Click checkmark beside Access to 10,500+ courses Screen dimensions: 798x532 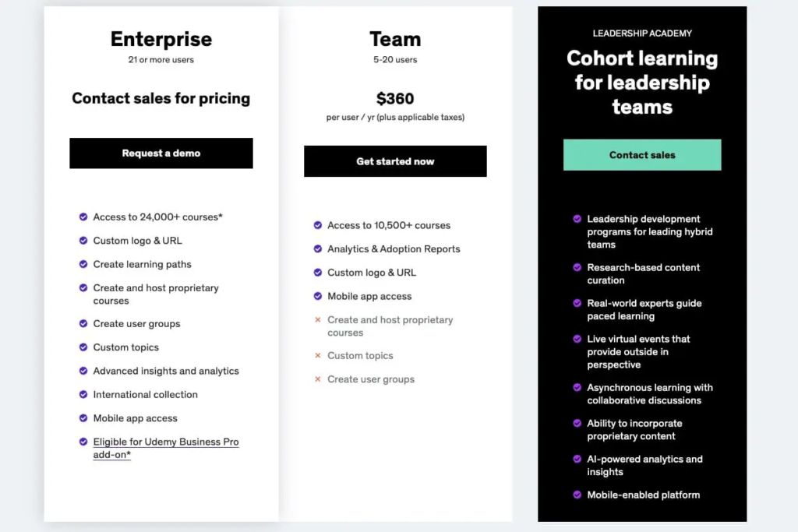pos(318,225)
